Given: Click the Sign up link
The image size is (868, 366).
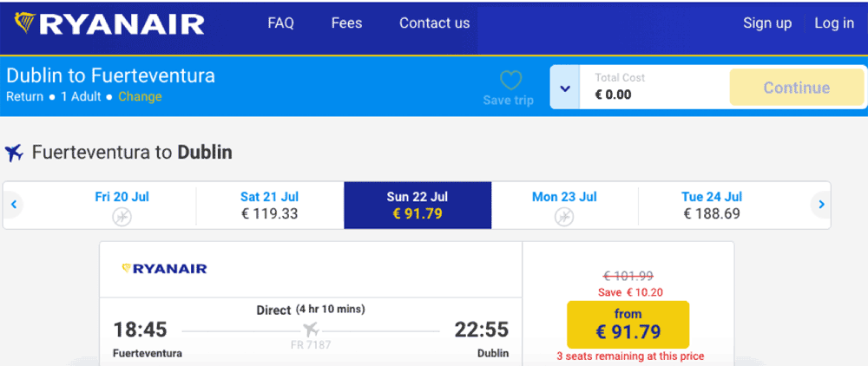Looking at the screenshot, I should pos(767,23).
